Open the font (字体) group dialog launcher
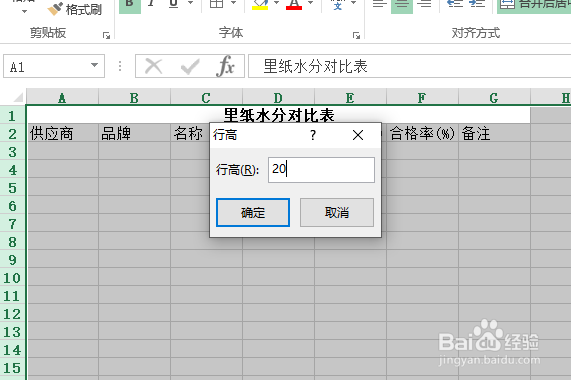The image size is (571, 380). click(x=356, y=35)
